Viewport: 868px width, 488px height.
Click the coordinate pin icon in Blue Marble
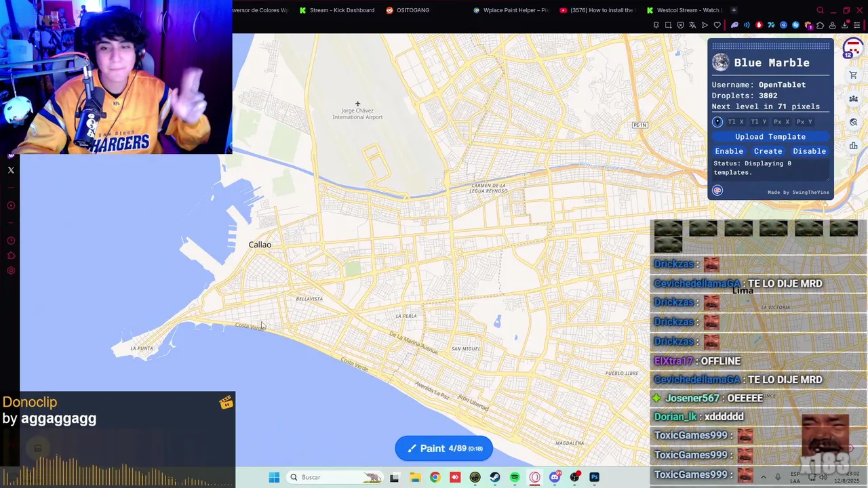[x=717, y=122]
